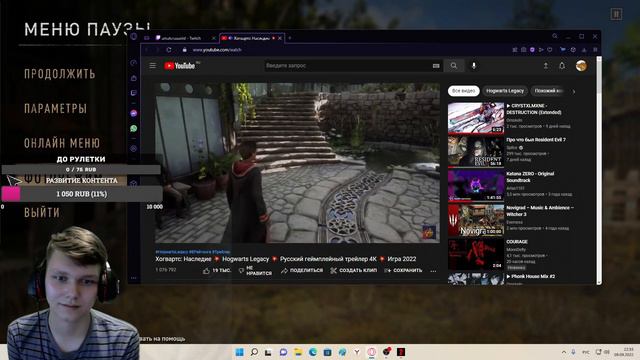Open more actions ellipsis below the video
640x360 pixels.
pyautogui.click(x=433, y=271)
